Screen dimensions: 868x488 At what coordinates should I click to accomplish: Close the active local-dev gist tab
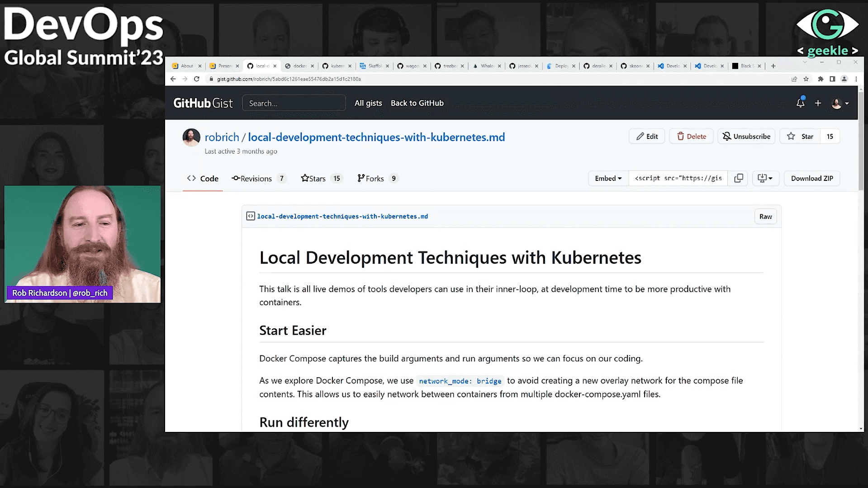point(275,66)
